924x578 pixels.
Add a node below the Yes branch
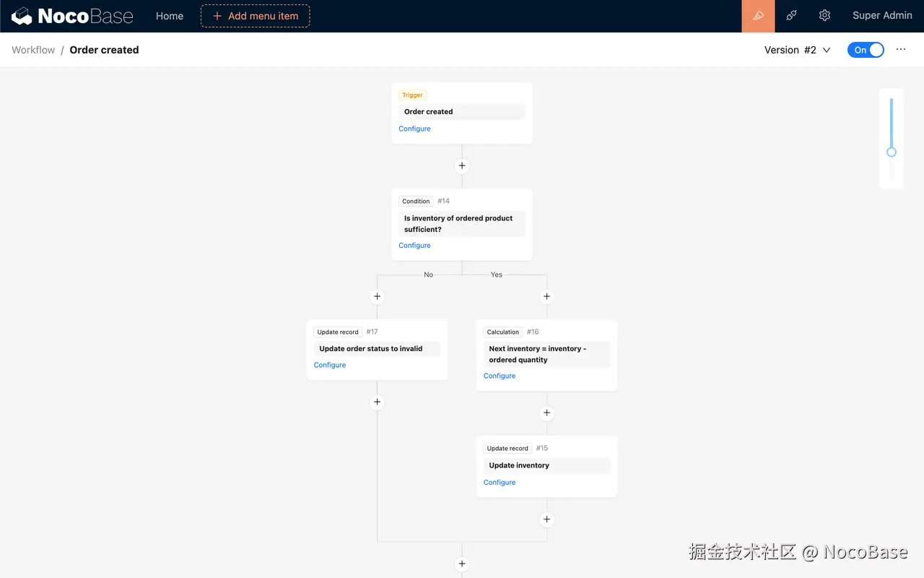point(546,296)
